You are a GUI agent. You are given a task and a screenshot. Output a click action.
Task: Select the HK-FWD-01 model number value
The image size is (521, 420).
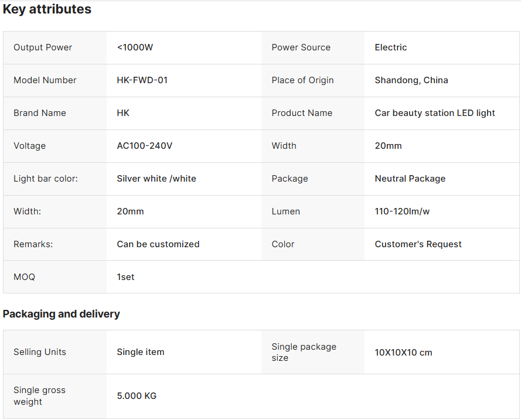(142, 80)
